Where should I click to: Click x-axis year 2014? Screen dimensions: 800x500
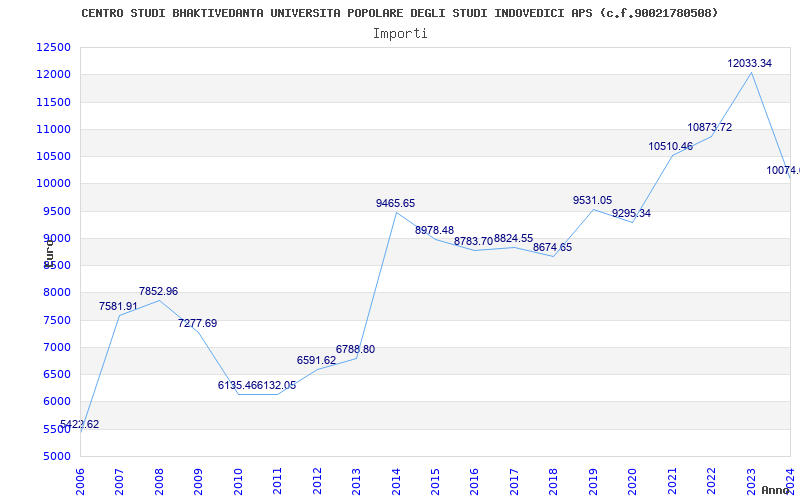[x=395, y=481]
